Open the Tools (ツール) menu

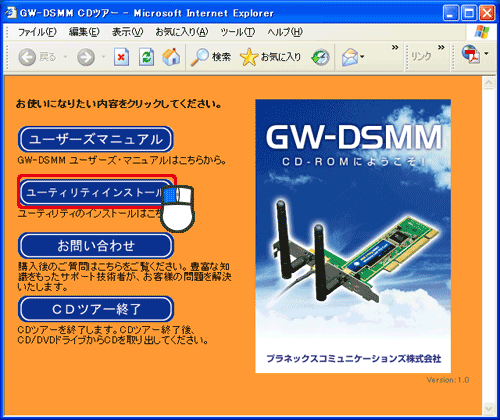238,32
